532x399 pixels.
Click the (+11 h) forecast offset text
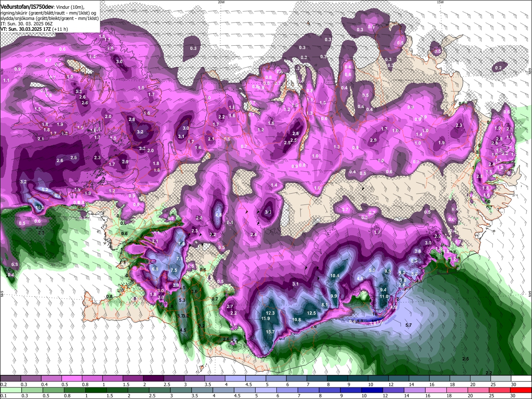coord(60,29)
